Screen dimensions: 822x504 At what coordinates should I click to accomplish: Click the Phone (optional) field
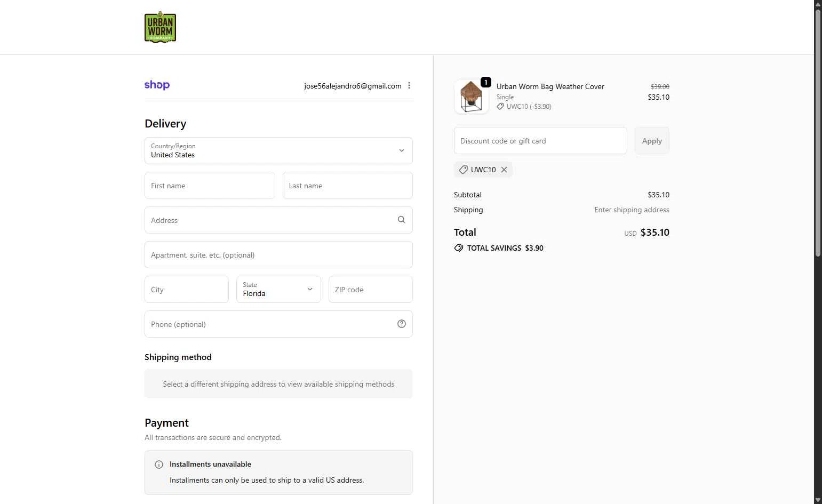(278, 324)
